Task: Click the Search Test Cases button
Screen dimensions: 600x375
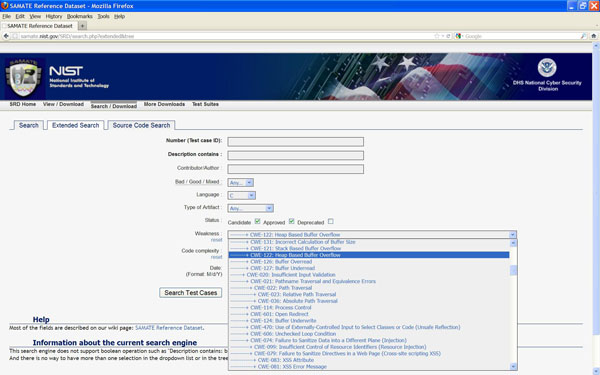Action: (x=191, y=293)
